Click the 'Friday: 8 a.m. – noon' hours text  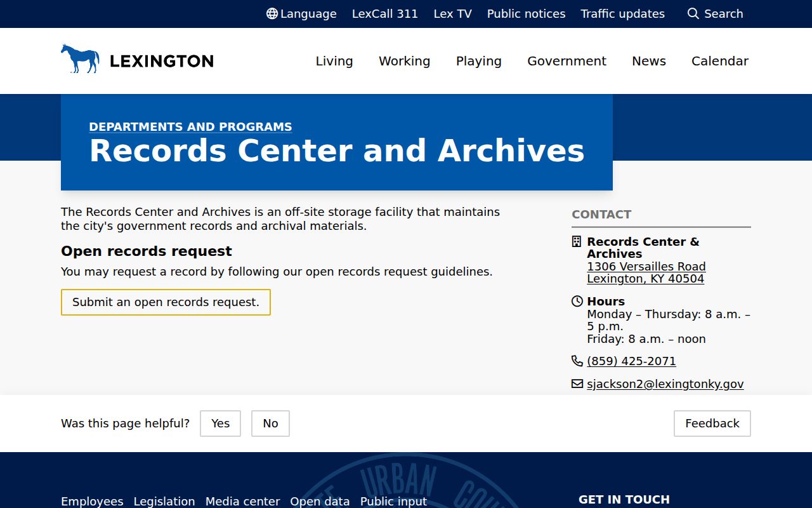point(646,338)
